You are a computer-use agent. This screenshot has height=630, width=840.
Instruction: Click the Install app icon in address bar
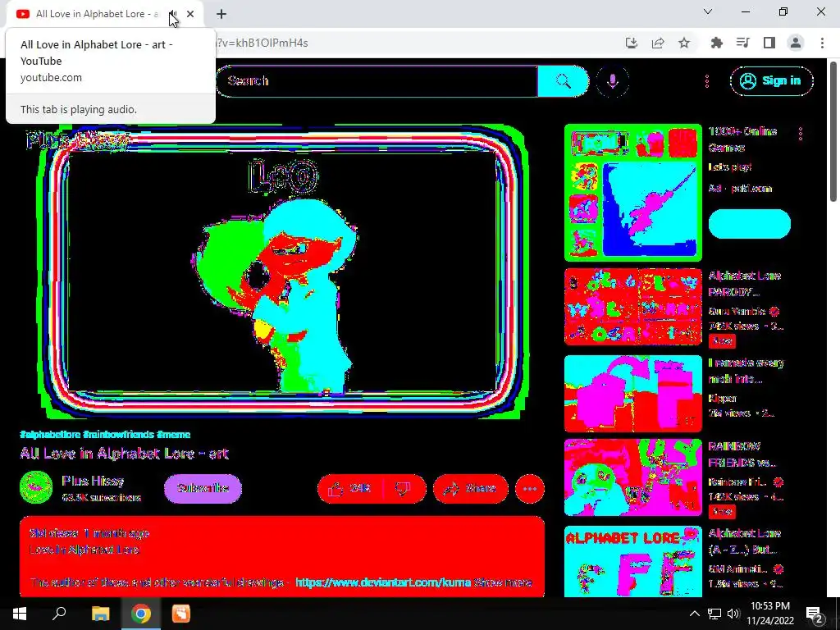click(632, 43)
